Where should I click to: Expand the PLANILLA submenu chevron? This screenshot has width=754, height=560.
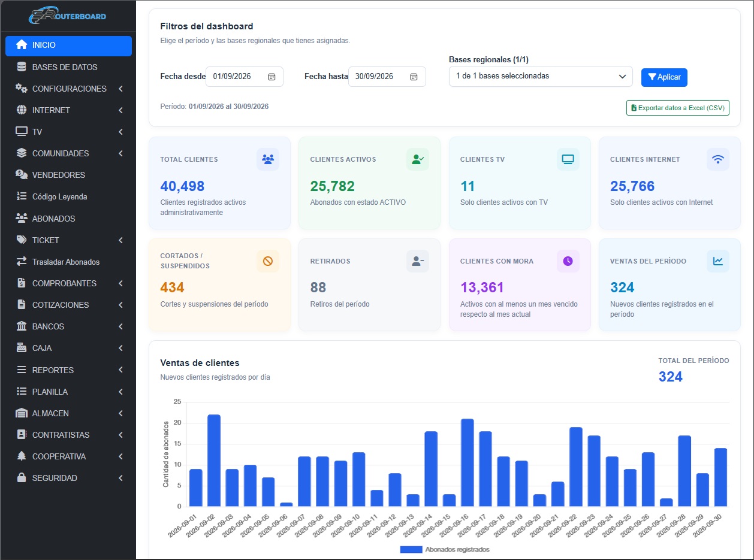(x=120, y=392)
